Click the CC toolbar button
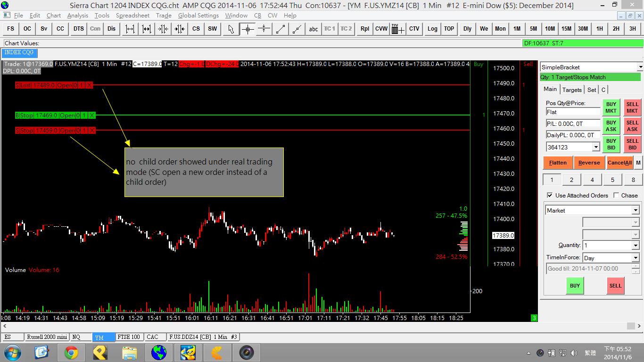644x362 pixels. click(x=60, y=29)
